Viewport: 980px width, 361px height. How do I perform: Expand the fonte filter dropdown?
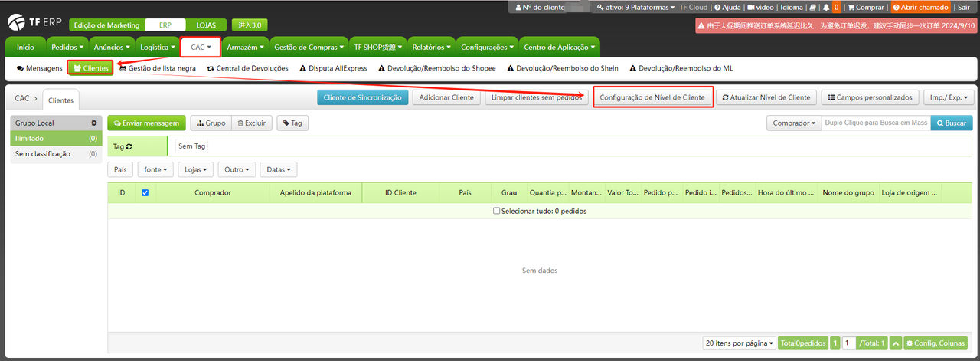[156, 169]
